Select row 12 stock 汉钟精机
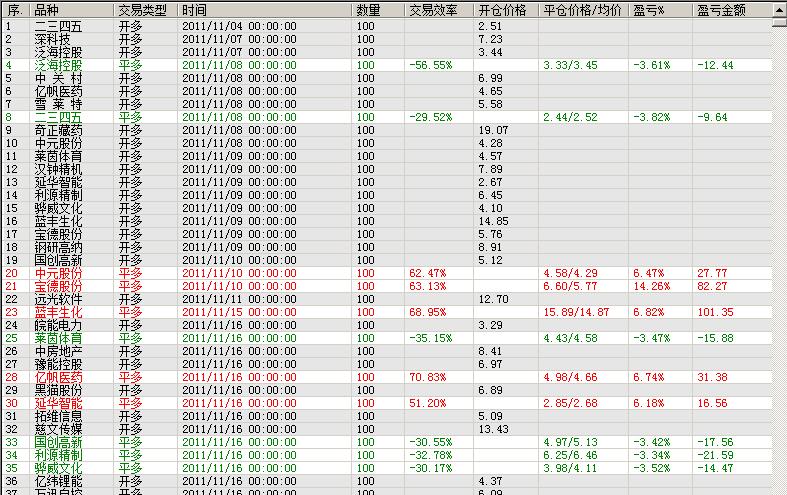 [58, 170]
